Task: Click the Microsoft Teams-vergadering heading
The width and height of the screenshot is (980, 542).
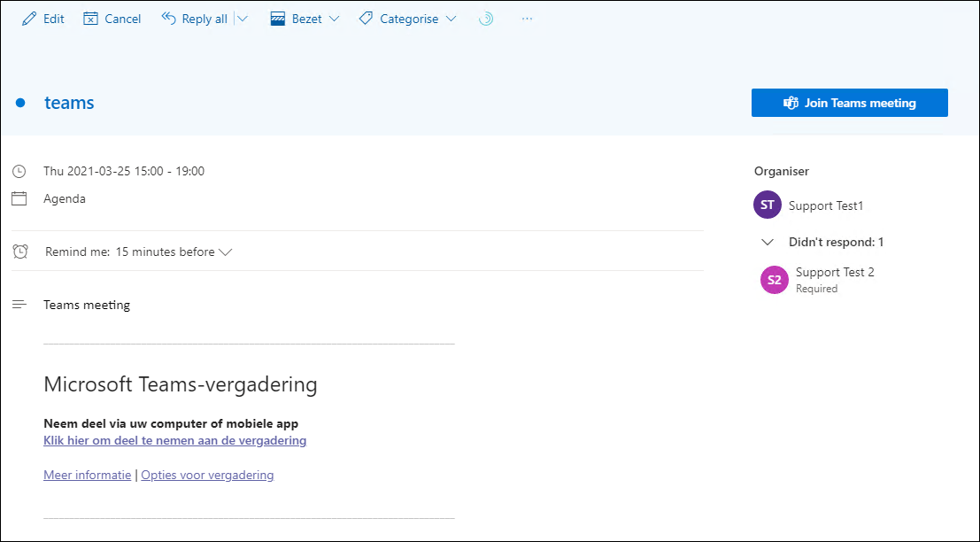Action: tap(181, 383)
